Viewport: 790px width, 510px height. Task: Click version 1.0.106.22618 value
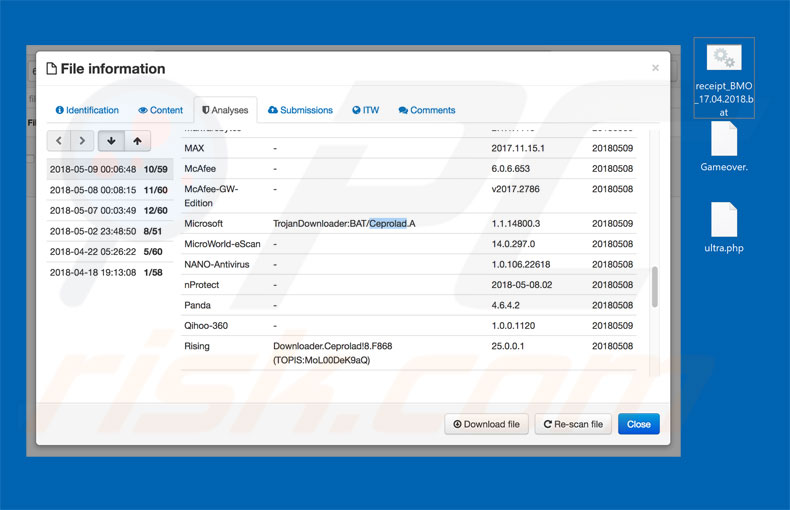click(x=521, y=264)
